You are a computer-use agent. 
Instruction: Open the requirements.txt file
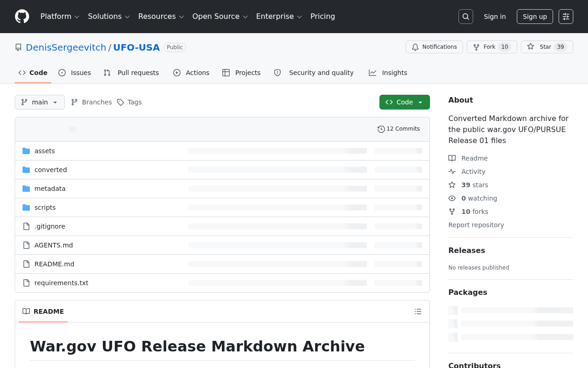pos(61,283)
